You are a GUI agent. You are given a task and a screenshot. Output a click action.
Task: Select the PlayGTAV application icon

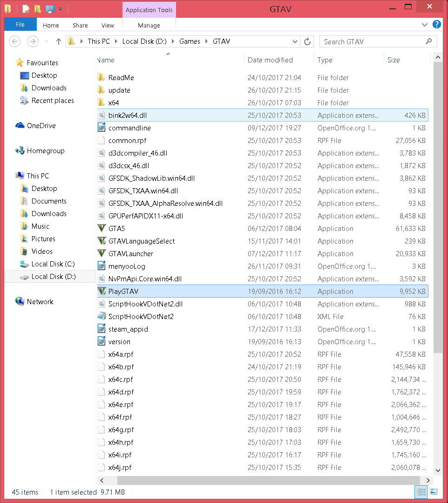point(102,291)
